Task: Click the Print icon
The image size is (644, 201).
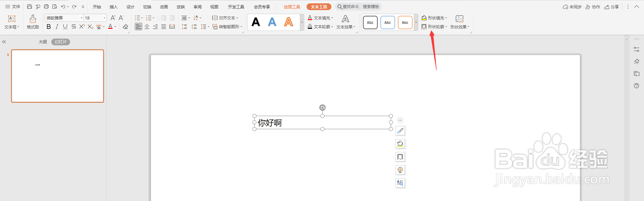Action: pyautogui.click(x=46, y=7)
